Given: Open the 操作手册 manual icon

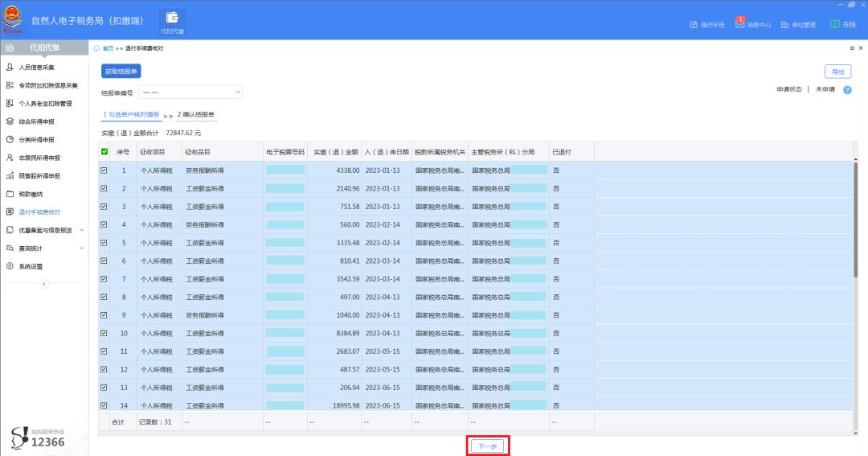Looking at the screenshot, I should pyautogui.click(x=693, y=25).
